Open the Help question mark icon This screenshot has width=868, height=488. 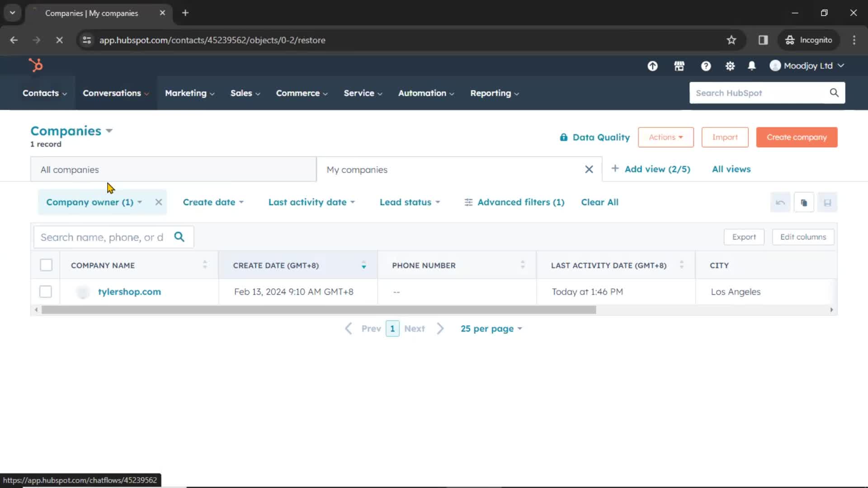[x=706, y=66]
